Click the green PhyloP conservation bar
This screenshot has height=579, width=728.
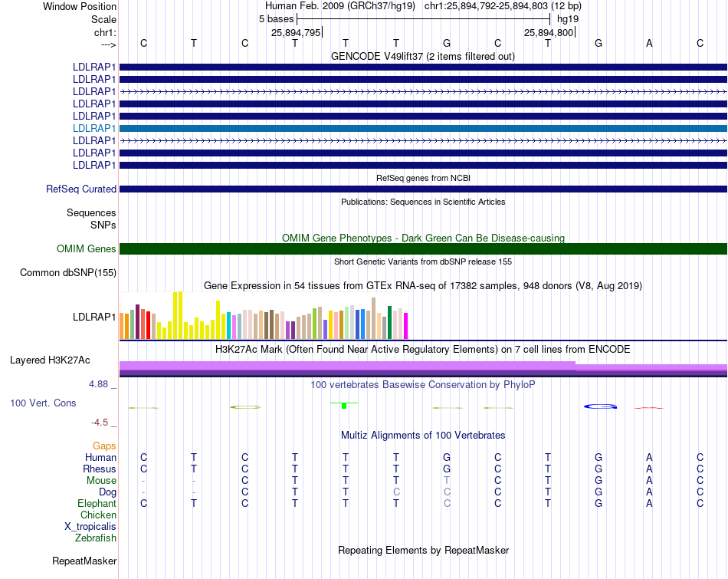(x=344, y=405)
